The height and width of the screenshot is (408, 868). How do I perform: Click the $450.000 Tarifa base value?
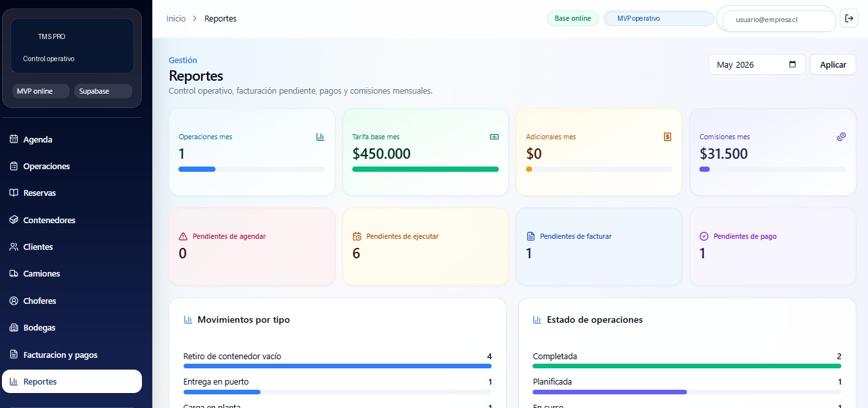(382, 154)
